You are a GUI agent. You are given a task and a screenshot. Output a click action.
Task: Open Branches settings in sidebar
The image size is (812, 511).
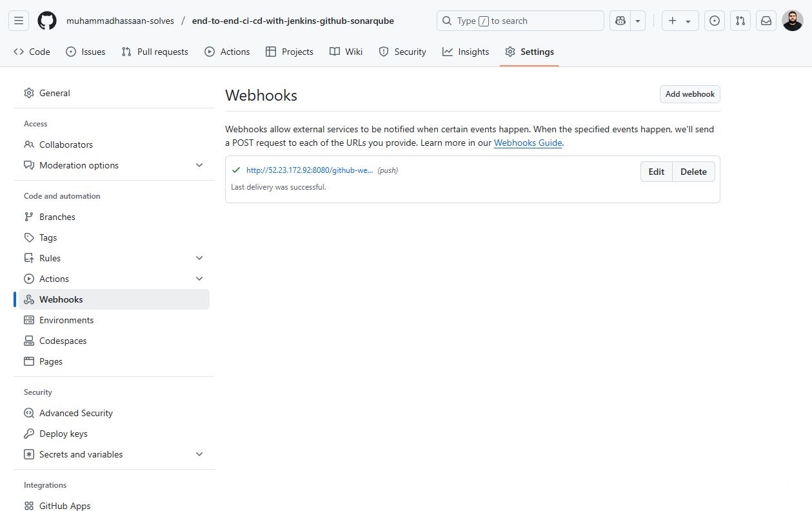point(114,217)
